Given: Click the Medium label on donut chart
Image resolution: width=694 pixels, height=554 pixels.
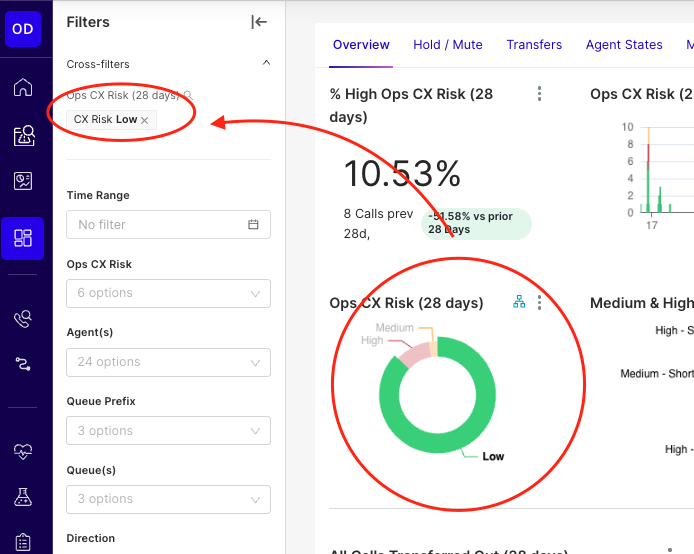Looking at the screenshot, I should pos(394,328).
